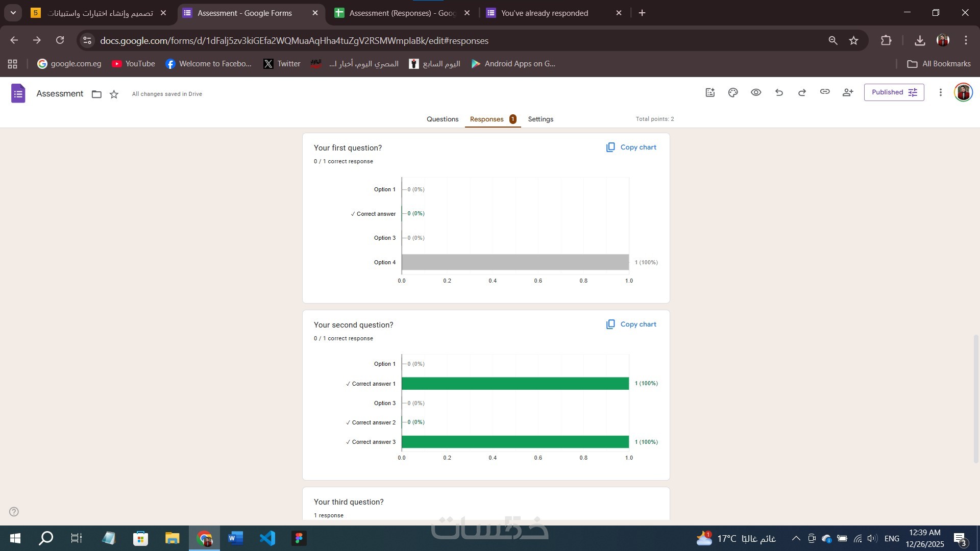Add collaborators with person-plus icon
Screen dimensions: 980x551
848,92
